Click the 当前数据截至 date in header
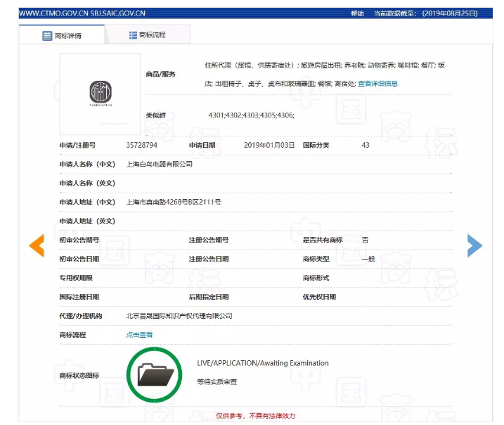This screenshot has height=425, width=504. point(426,13)
